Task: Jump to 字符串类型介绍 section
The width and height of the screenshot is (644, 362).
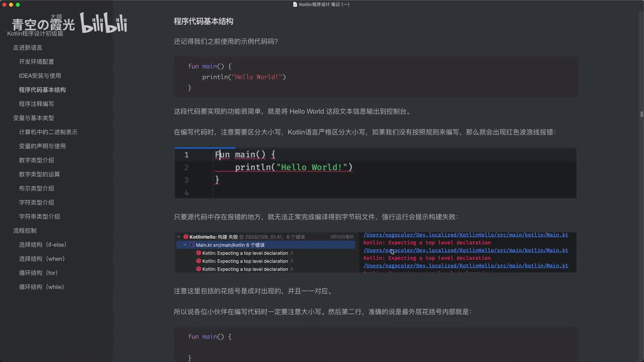Action: [39, 217]
